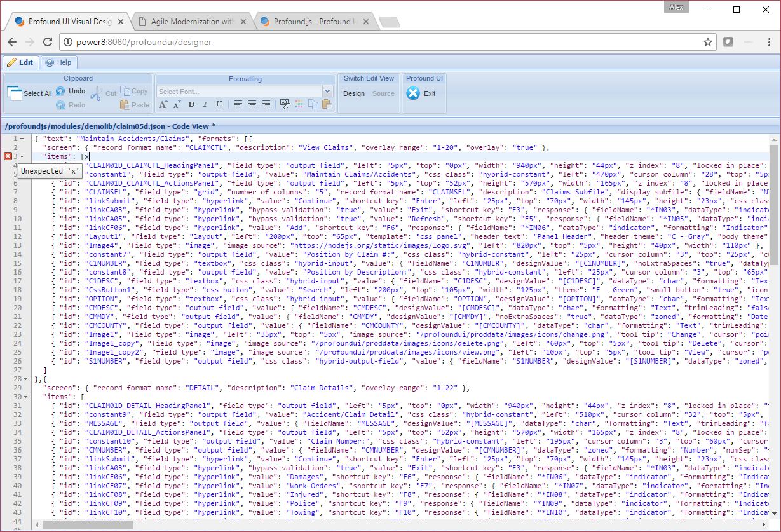Select the Italic formatting icon
This screenshot has height=532, width=781.
tap(205, 104)
